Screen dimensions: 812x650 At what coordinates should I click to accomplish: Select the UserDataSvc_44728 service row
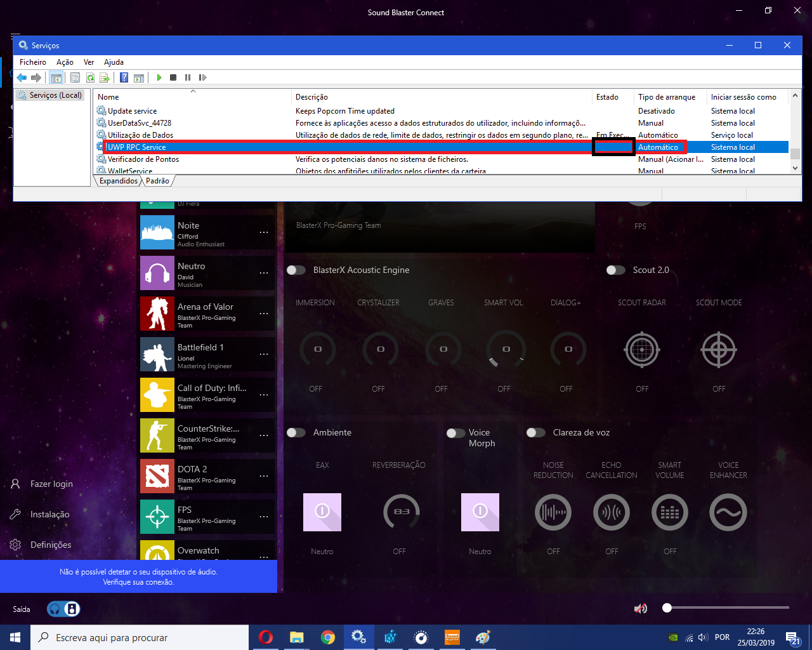[442, 123]
